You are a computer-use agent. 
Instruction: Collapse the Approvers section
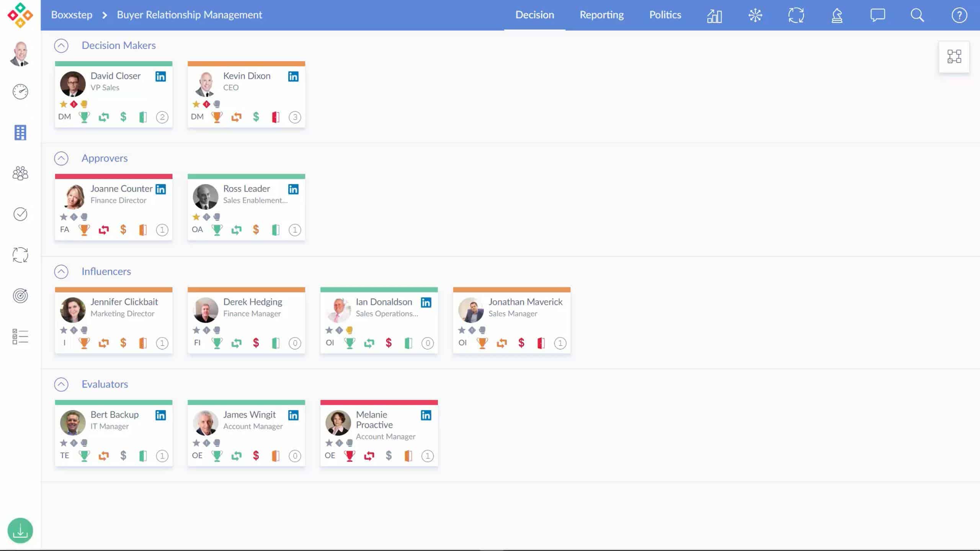[61, 158]
